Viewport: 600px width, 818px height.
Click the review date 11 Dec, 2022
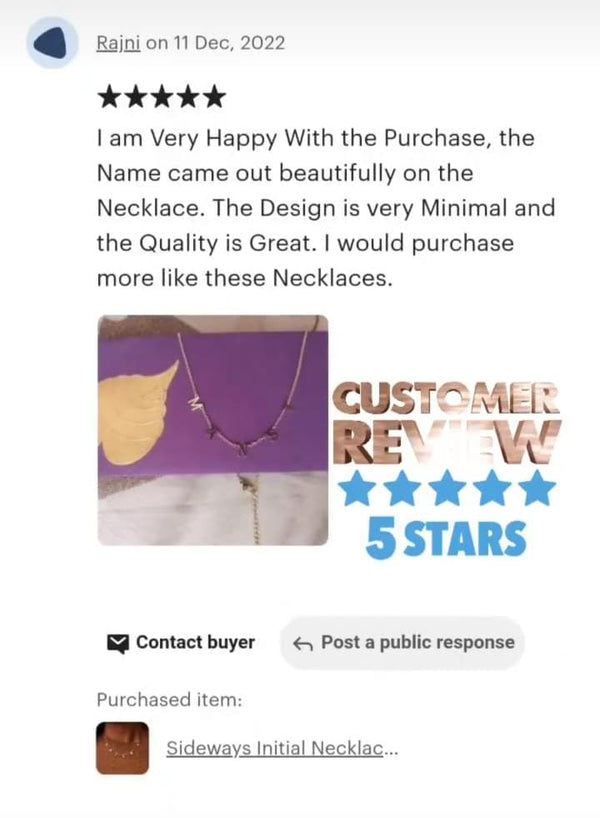click(x=229, y=43)
